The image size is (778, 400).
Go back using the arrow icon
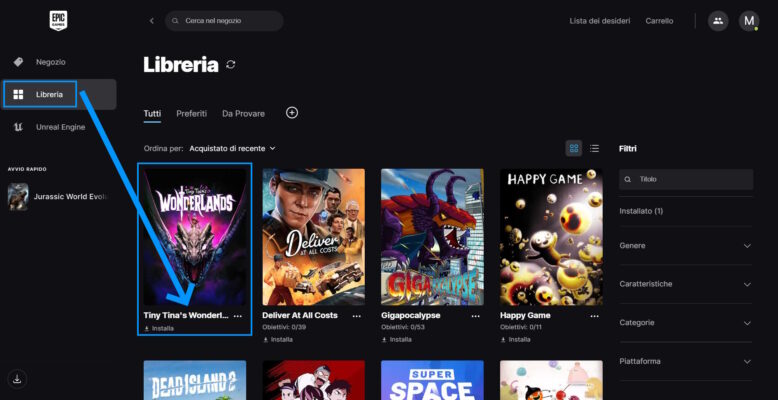click(152, 21)
